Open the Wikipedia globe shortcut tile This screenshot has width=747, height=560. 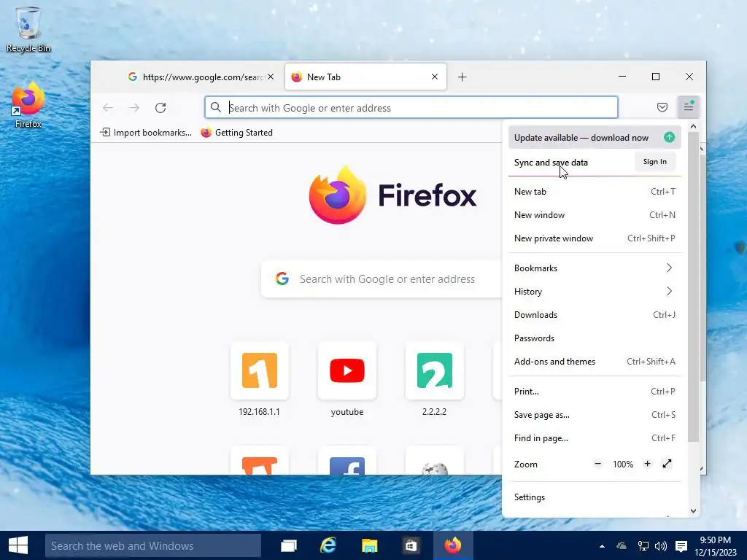(435, 462)
